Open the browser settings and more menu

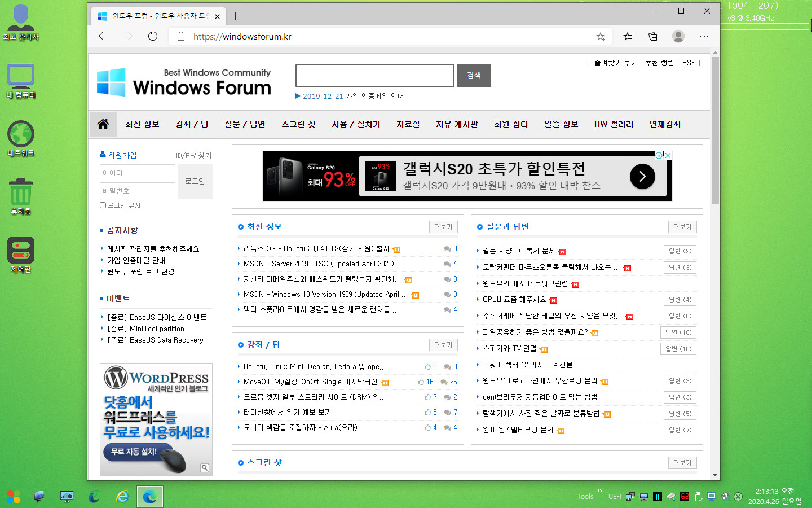tap(704, 36)
